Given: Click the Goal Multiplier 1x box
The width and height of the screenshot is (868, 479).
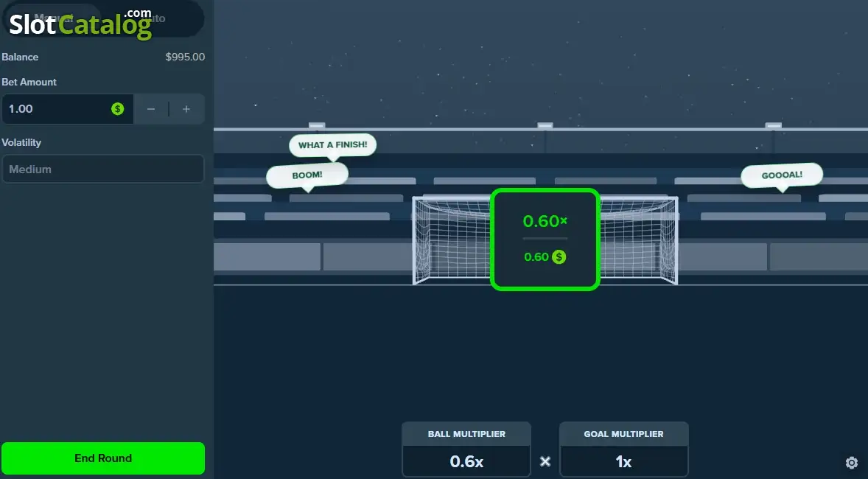Looking at the screenshot, I should pos(624,449).
